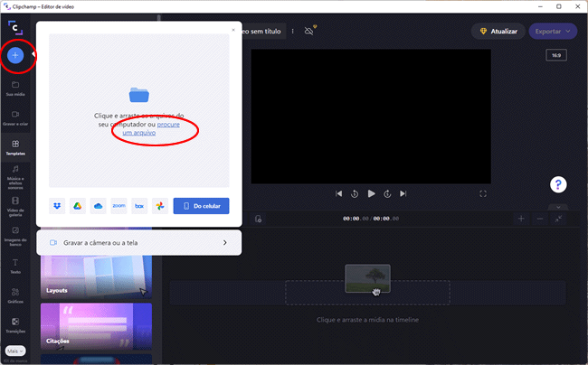The width and height of the screenshot is (588, 365).
Task: Expand Gravar a câmera ou a tela
Action: [138, 242]
